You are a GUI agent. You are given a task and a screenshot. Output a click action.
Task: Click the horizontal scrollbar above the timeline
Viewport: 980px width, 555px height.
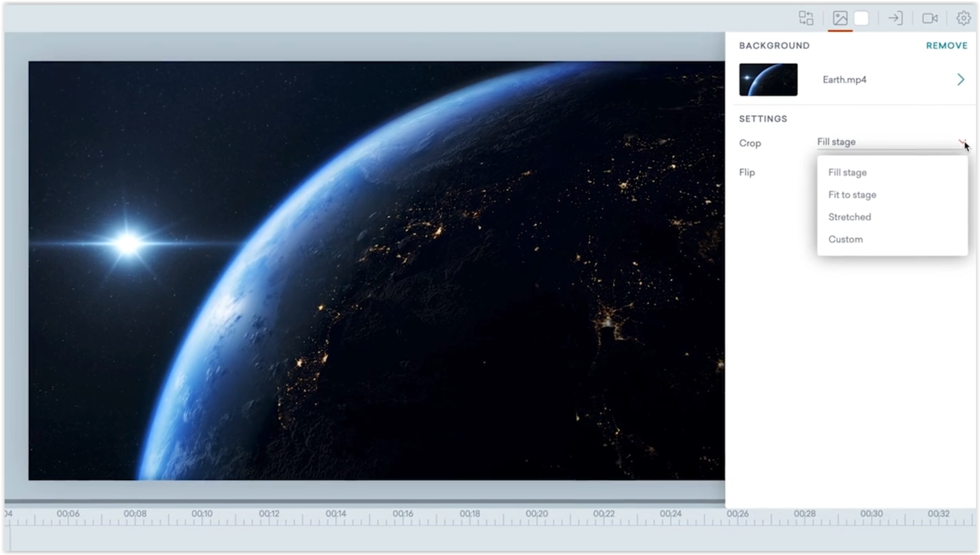pyautogui.click(x=364, y=501)
